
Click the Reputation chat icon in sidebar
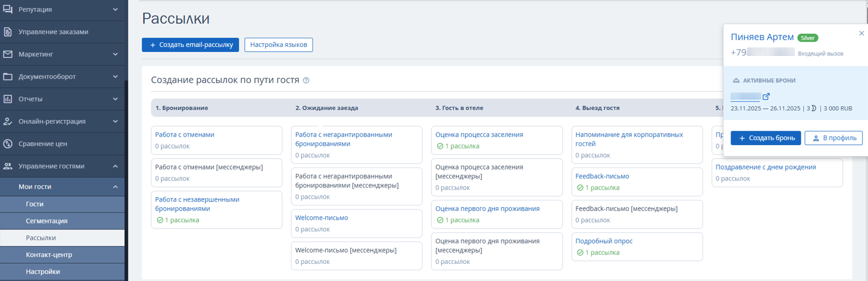(x=8, y=10)
